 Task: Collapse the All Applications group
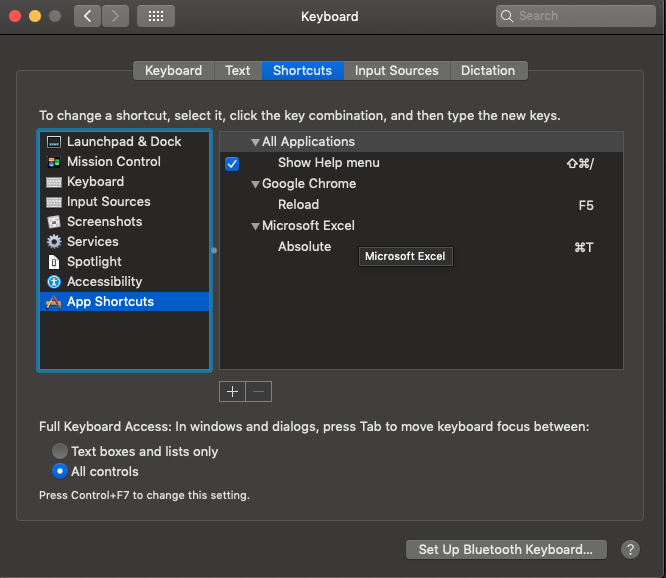[255, 142]
